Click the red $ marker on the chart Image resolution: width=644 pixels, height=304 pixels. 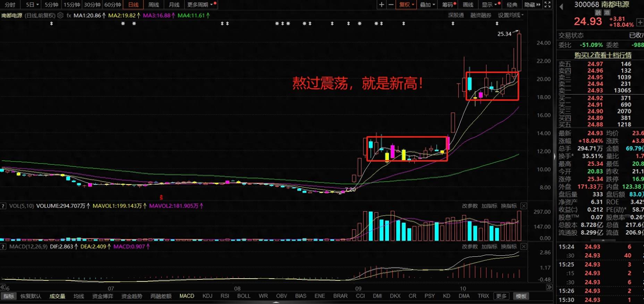click(x=161, y=197)
